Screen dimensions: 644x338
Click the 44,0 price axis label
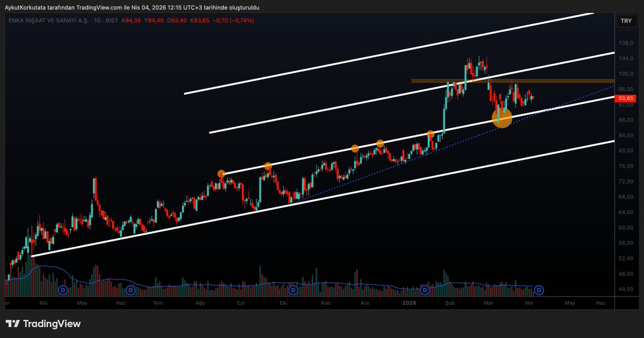coord(626,289)
